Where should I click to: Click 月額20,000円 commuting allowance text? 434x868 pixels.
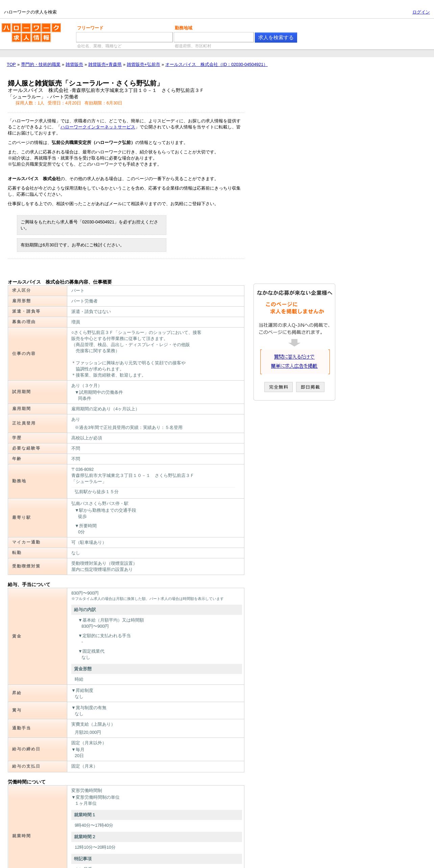[88, 732]
